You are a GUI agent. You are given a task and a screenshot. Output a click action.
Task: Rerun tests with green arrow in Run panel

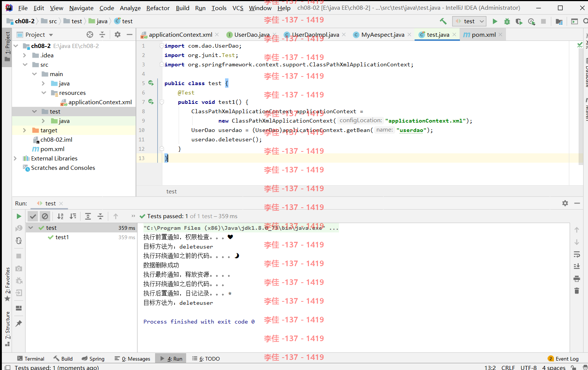click(x=19, y=216)
